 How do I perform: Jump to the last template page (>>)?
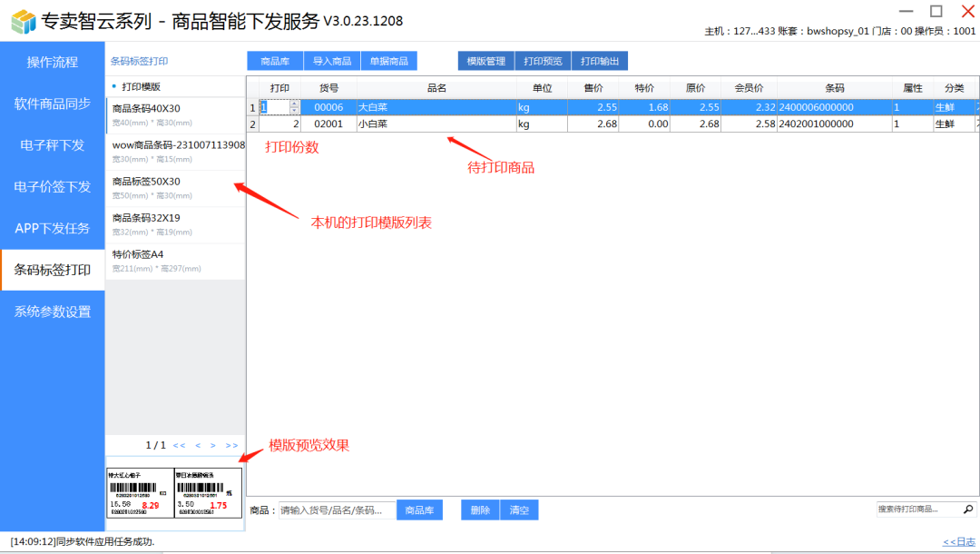pos(231,446)
